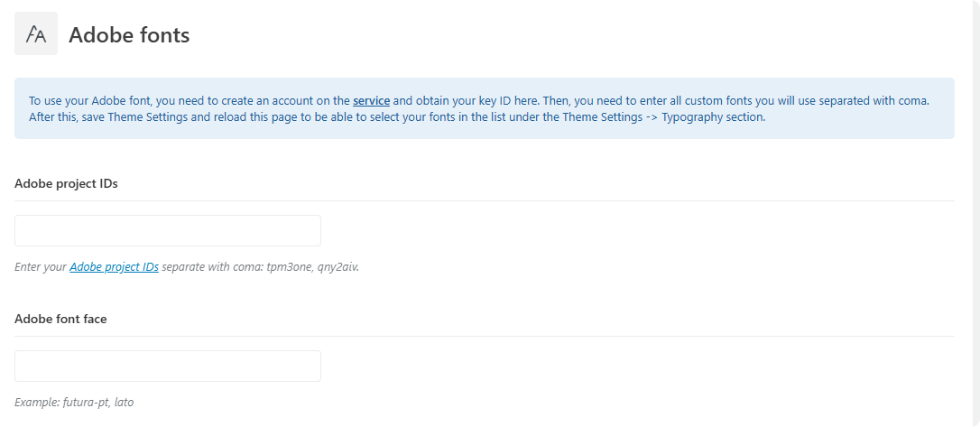
Task: Click the Adobe project IDs field label
Action: click(66, 184)
